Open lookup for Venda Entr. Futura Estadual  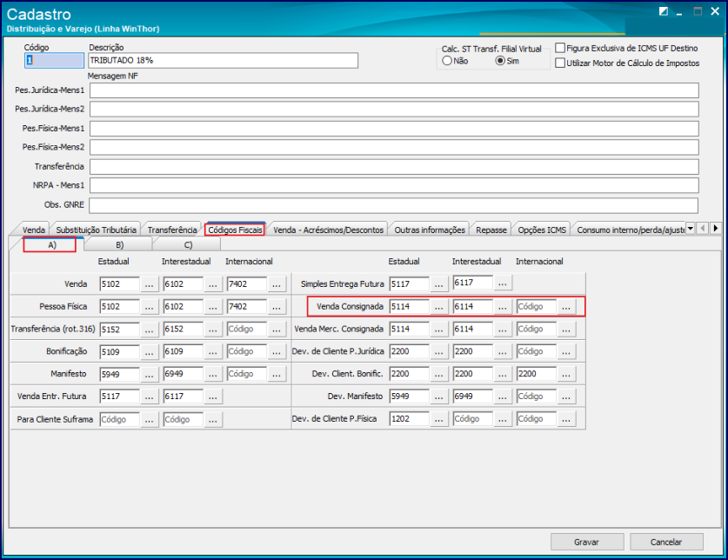(149, 397)
